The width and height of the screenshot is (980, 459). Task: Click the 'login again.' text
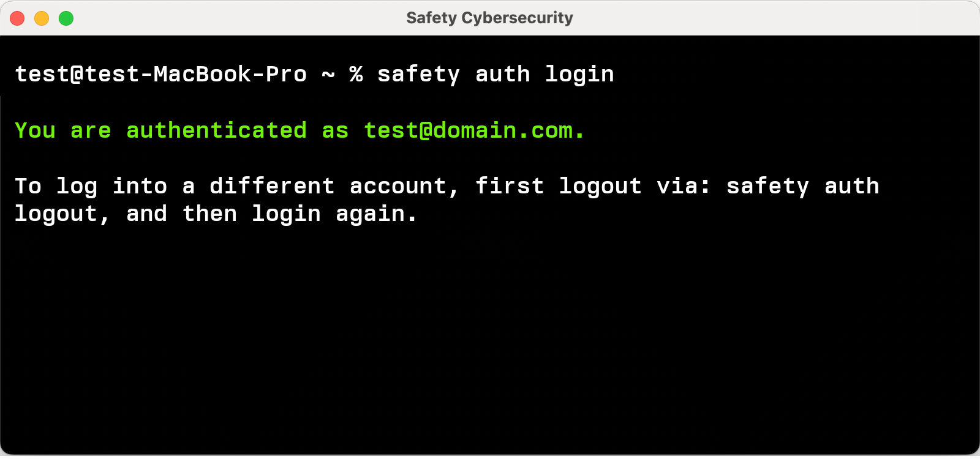pos(334,214)
